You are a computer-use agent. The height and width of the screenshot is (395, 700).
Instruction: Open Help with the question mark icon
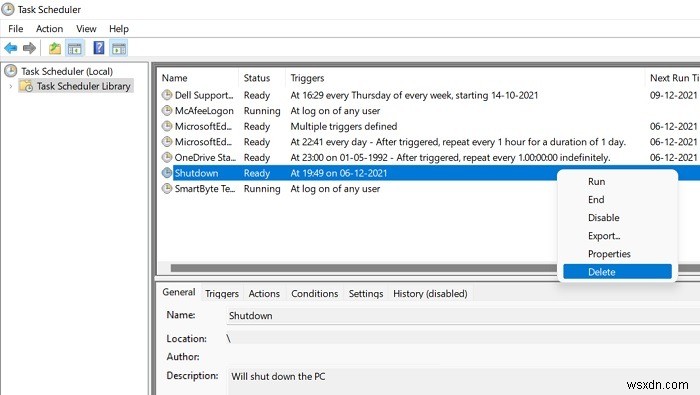(x=99, y=48)
